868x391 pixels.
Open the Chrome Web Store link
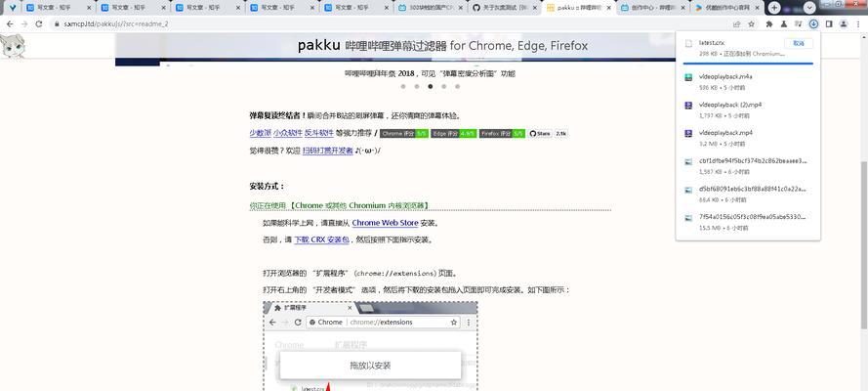coord(385,223)
